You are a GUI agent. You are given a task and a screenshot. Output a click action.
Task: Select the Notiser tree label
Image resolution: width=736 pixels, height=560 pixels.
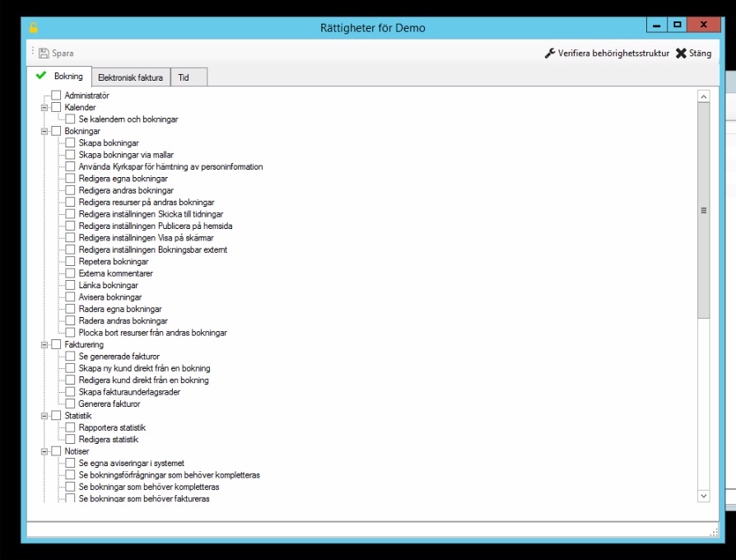[77, 451]
